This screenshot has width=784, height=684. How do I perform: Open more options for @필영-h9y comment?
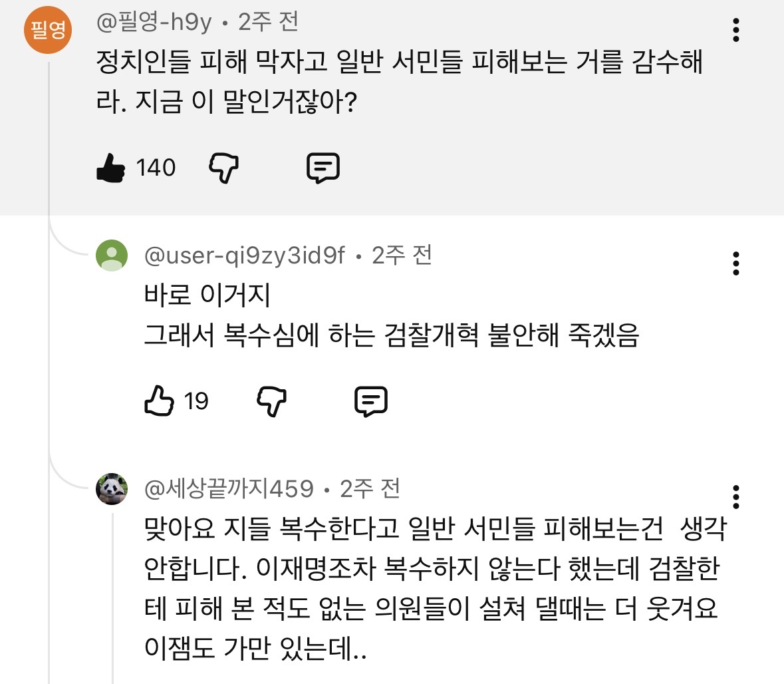(x=736, y=30)
